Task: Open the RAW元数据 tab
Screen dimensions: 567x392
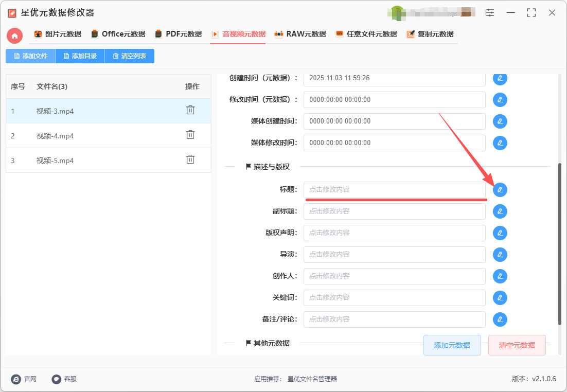Action: 300,34
